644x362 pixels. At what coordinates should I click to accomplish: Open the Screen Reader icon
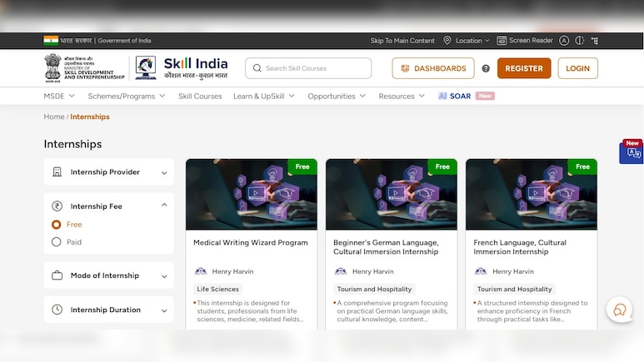(x=502, y=40)
